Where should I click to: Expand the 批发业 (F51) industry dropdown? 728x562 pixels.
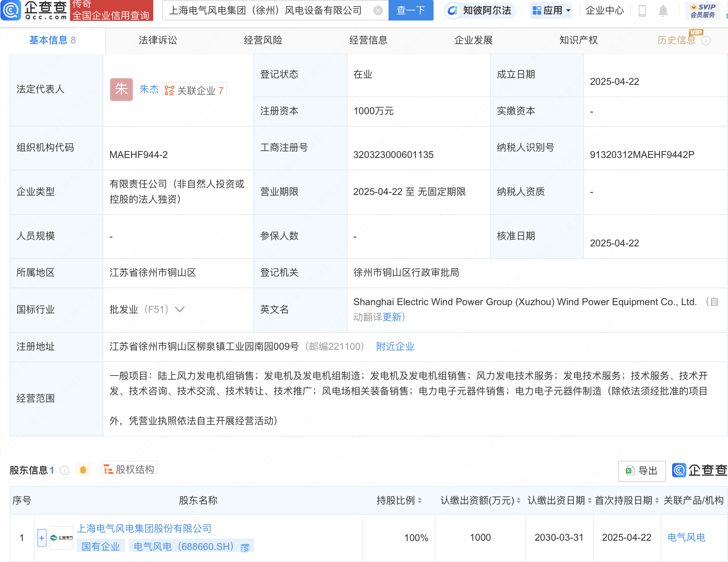pos(179,310)
